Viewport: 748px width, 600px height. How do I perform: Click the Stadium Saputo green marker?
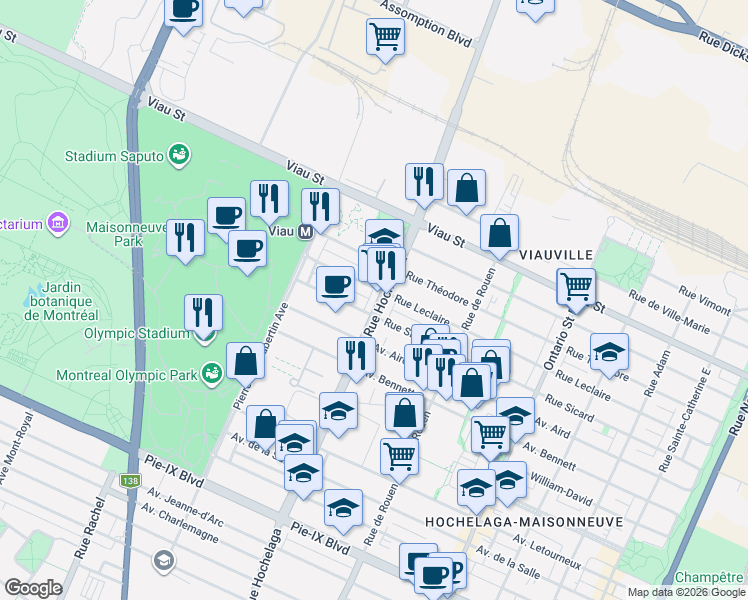coord(179,155)
